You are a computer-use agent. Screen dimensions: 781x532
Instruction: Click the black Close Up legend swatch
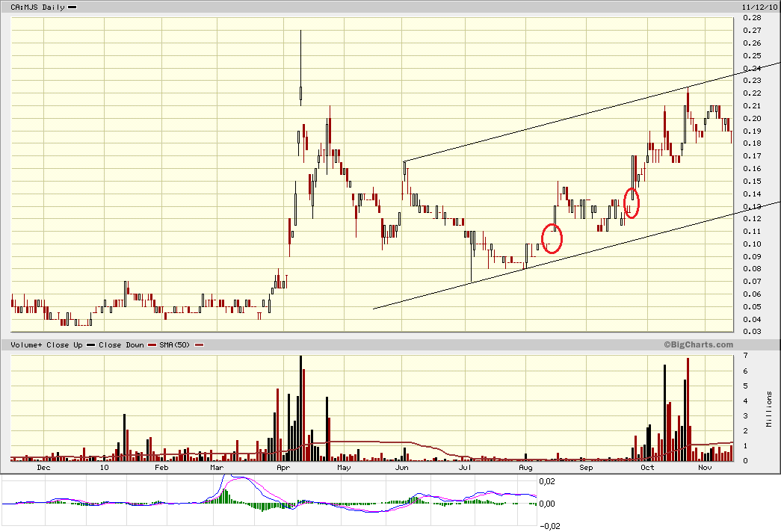point(91,345)
